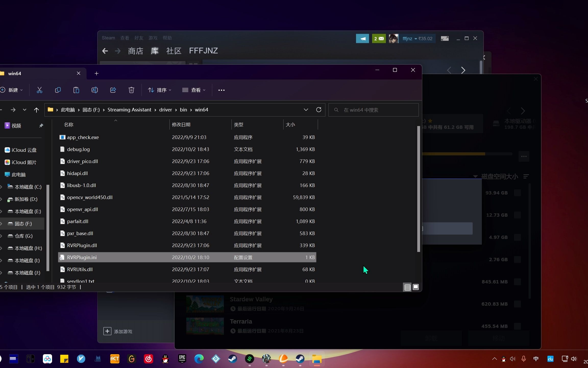Image resolution: width=588 pixels, height=368 pixels.
Task: Click the Paste clipboard icon
Action: tap(76, 90)
